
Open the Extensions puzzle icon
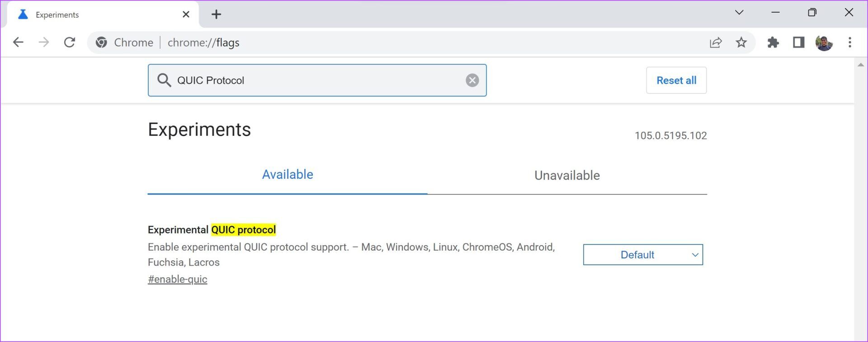coord(774,43)
